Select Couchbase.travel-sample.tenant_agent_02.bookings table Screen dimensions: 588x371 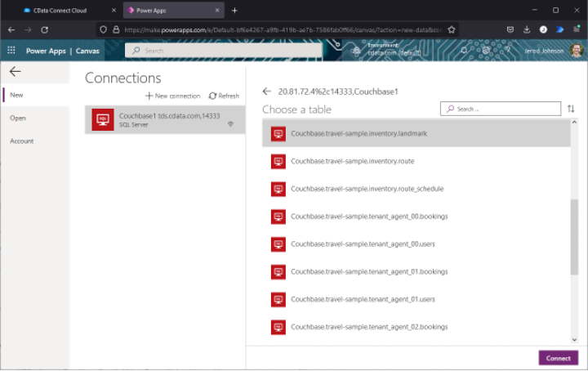point(416,327)
